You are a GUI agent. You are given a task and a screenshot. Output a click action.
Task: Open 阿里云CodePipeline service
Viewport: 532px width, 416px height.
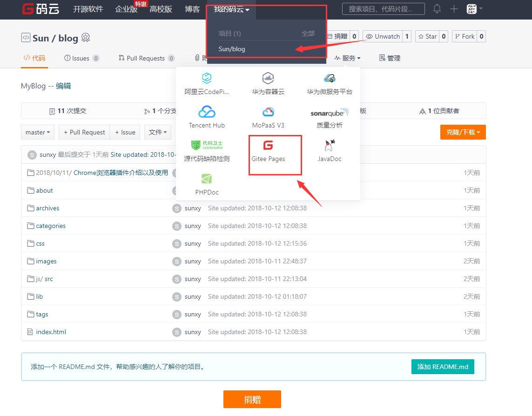tap(207, 83)
